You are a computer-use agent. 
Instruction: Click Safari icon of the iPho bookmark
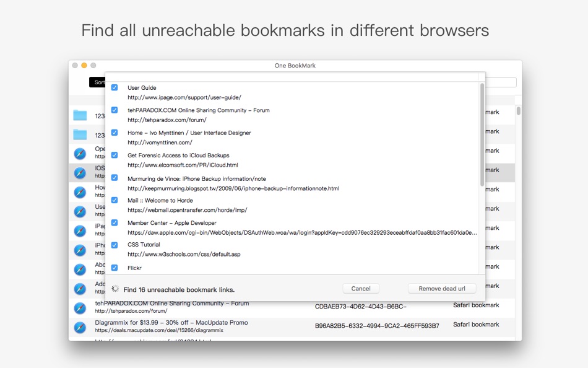coord(80,250)
